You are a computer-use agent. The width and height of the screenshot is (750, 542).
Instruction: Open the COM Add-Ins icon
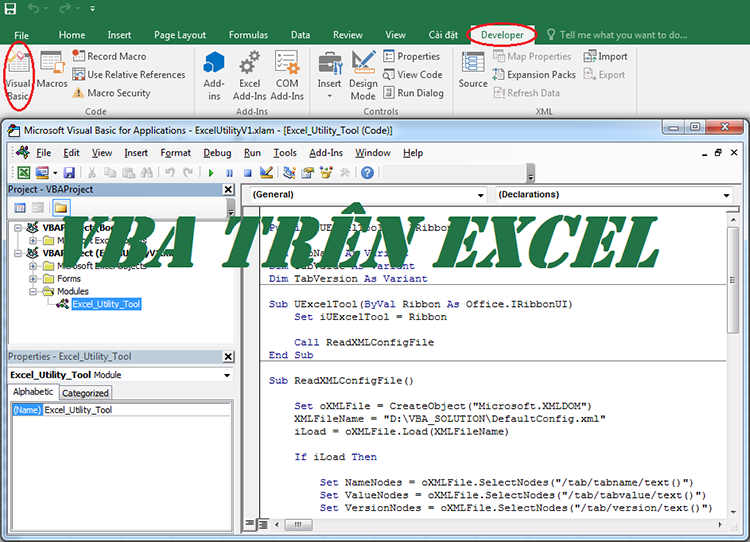click(x=287, y=76)
